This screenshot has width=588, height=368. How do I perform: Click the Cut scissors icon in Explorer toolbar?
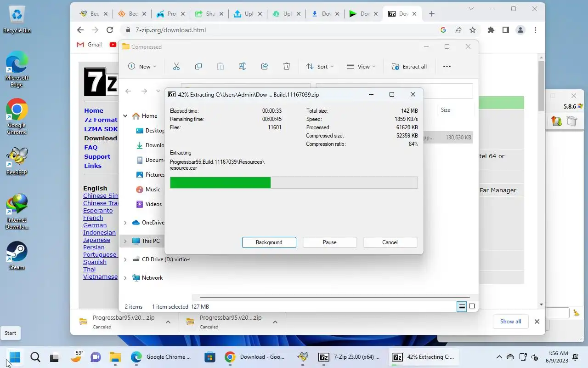click(176, 66)
